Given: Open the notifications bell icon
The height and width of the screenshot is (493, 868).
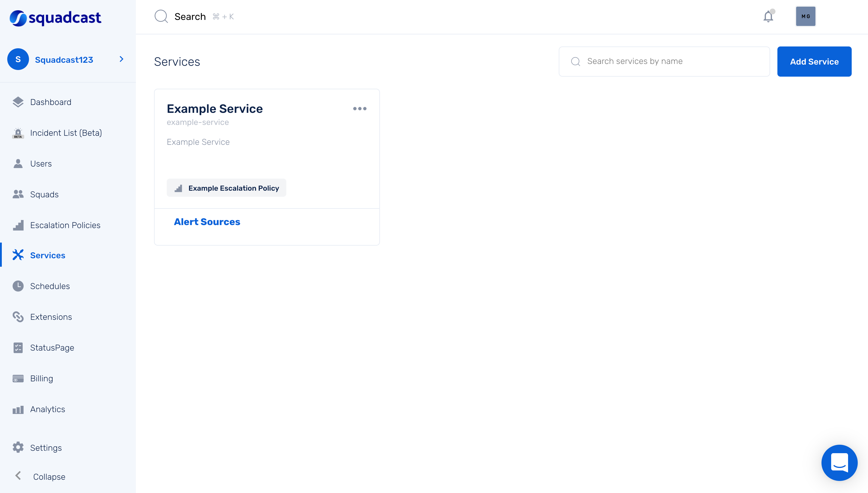Looking at the screenshot, I should pos(768,16).
